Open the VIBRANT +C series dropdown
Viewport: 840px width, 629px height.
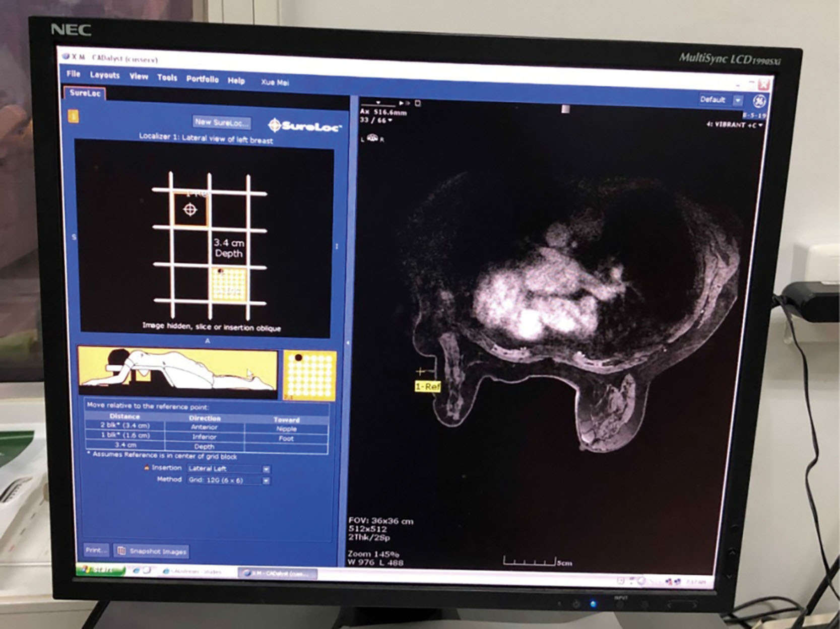point(760,125)
